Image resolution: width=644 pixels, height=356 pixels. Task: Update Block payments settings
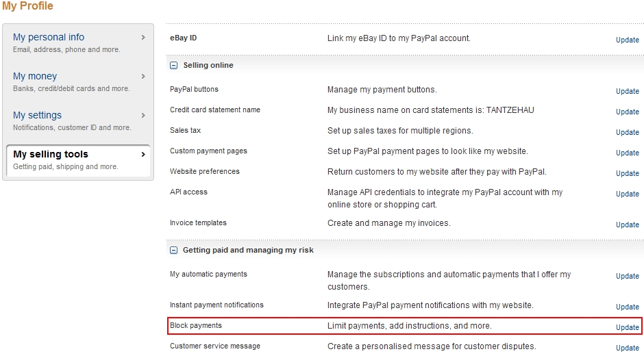pos(627,327)
